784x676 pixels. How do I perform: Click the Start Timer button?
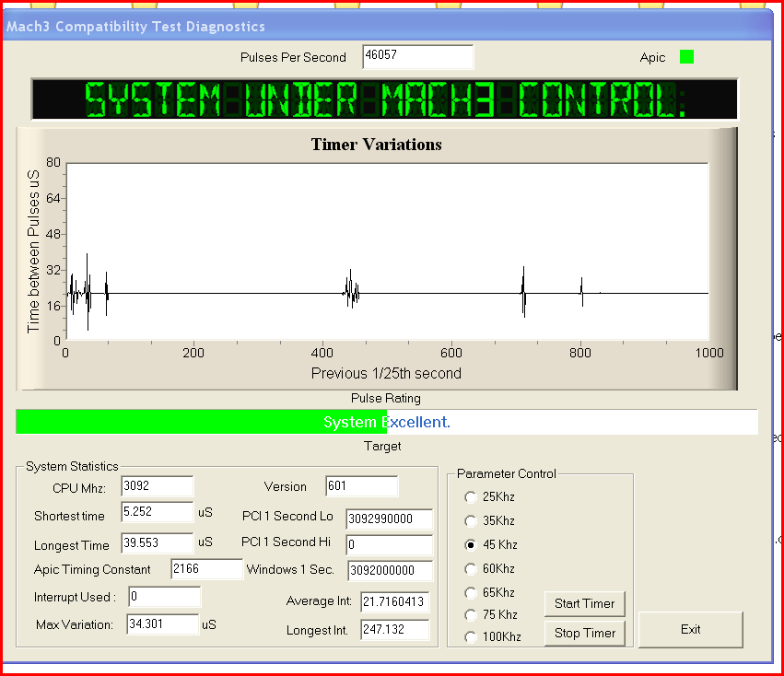coord(584,603)
